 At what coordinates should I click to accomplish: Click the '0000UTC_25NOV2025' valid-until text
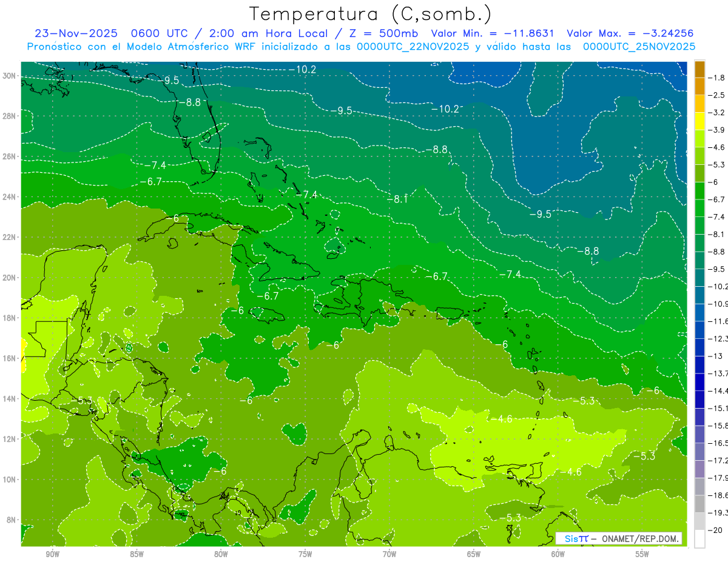(x=639, y=47)
